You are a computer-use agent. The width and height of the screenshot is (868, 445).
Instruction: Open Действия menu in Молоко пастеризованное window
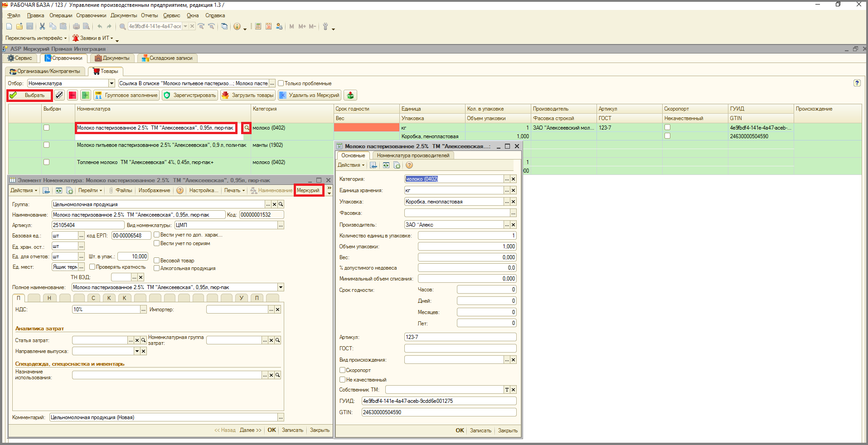click(x=351, y=165)
